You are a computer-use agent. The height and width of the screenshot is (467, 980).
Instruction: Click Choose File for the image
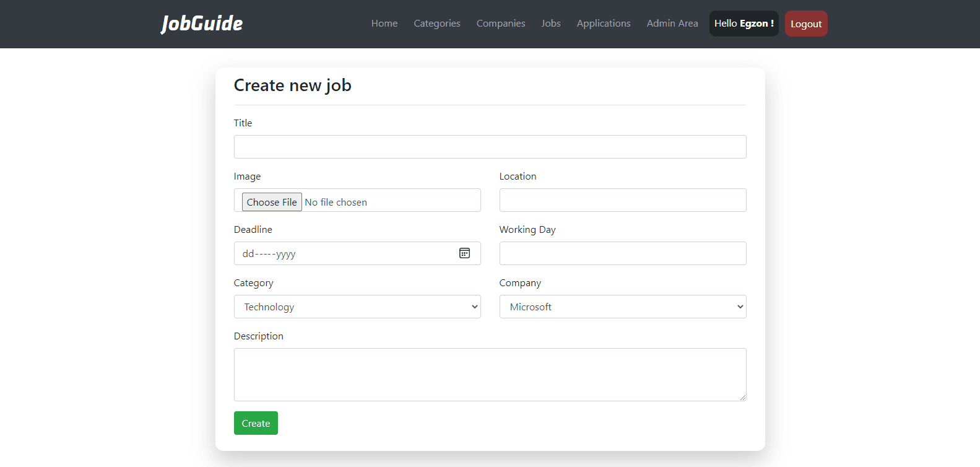(272, 202)
